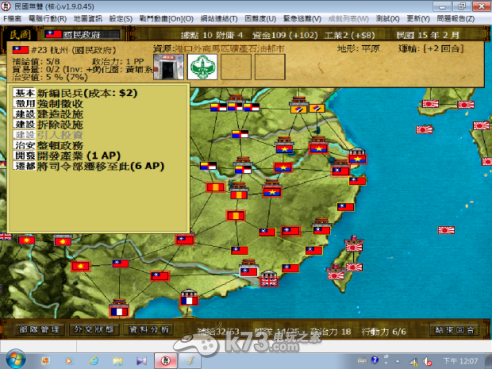This screenshot has width=492, height=369.
Task: Select French-flag city with red pagoda roof
Action: [x=119, y=308]
